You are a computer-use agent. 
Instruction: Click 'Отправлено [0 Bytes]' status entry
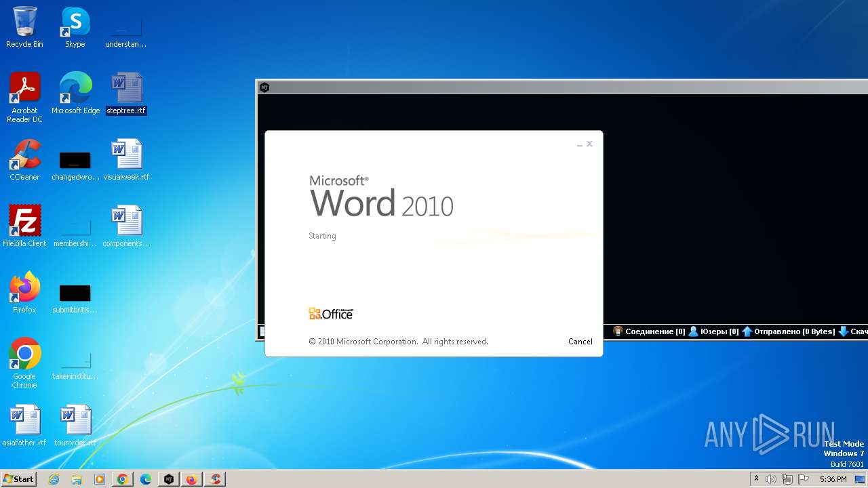click(788, 331)
